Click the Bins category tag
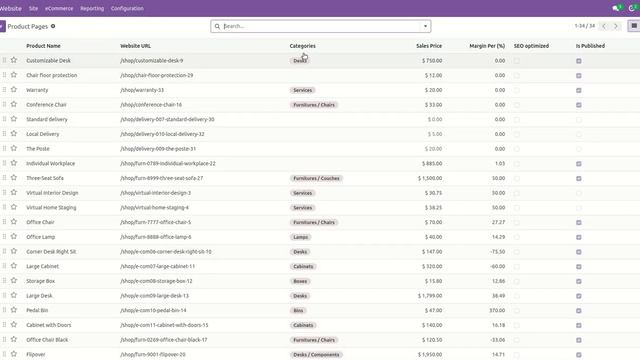Screen dimensions: 640x360 [x=298, y=311]
